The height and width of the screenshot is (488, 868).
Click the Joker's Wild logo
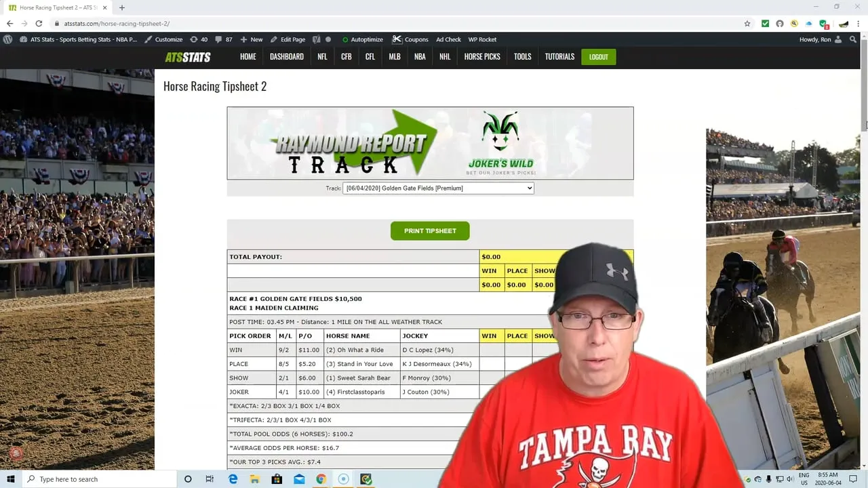pyautogui.click(x=500, y=144)
